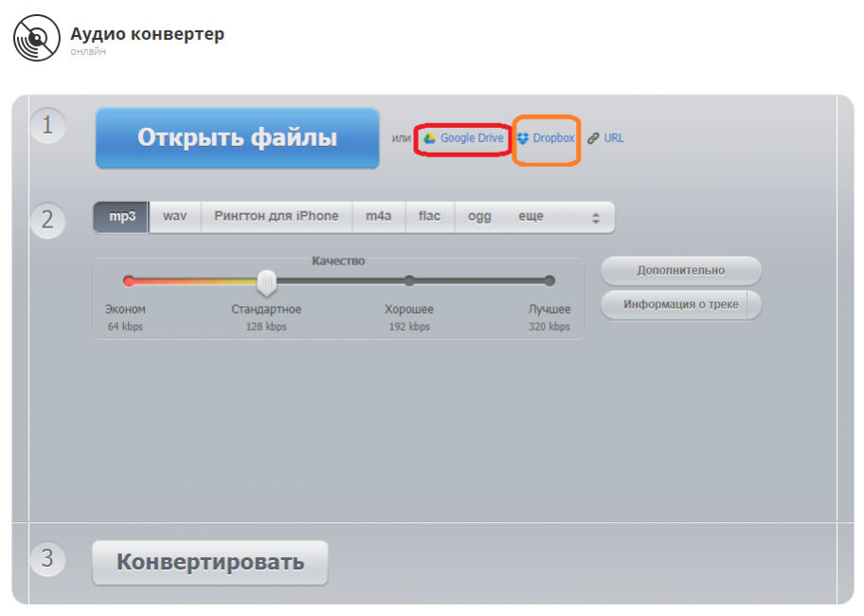Screen dimensions: 864x616
Task: Click the 'Конвертировать' button
Action: 210,563
